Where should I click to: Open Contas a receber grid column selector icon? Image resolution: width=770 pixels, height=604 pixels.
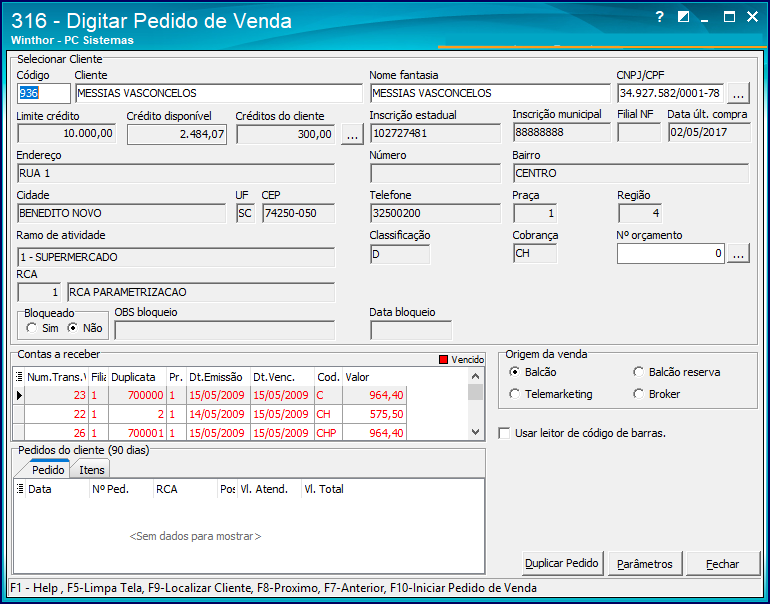19,377
